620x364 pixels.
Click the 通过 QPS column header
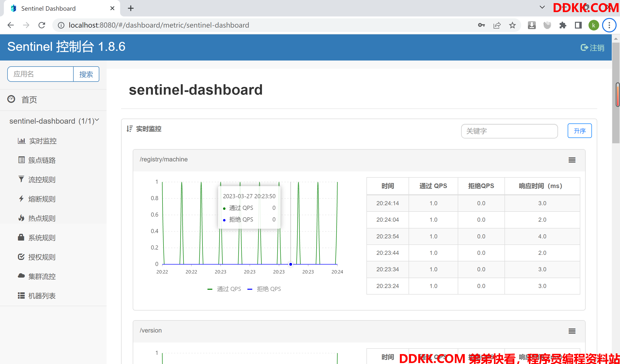pyautogui.click(x=433, y=186)
